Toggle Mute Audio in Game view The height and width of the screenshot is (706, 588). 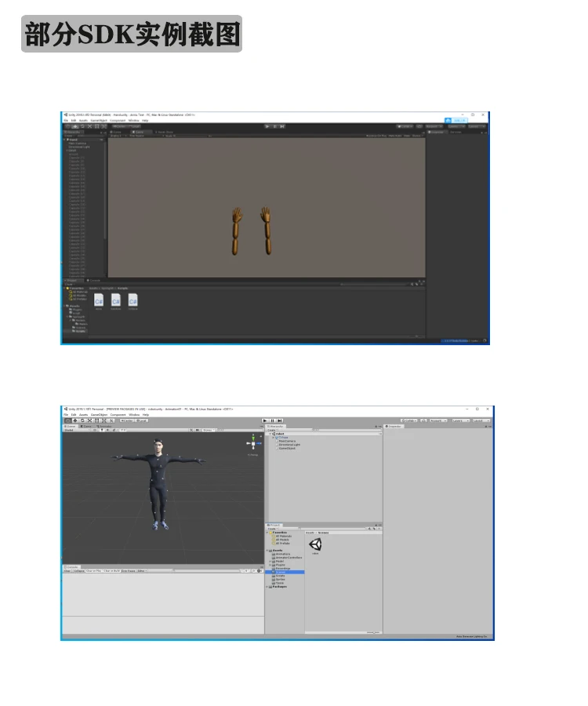pos(395,136)
